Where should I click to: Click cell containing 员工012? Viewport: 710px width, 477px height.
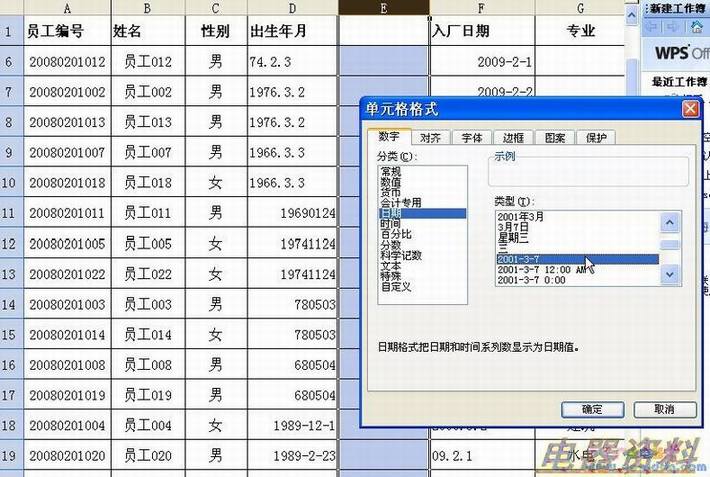coord(148,62)
